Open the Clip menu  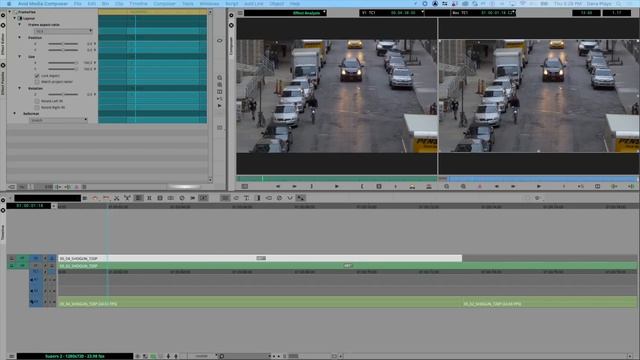point(119,4)
